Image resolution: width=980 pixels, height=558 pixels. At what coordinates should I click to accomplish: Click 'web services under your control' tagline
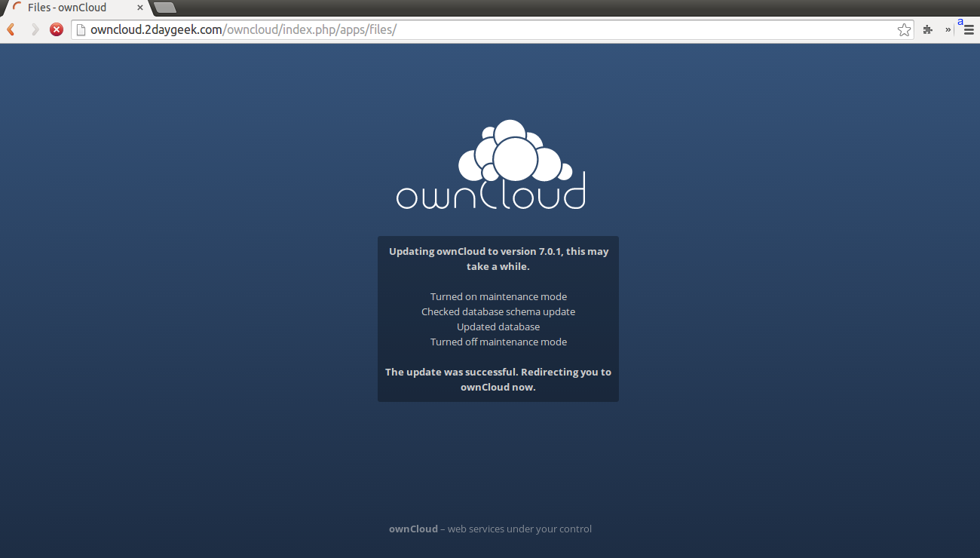(519, 529)
